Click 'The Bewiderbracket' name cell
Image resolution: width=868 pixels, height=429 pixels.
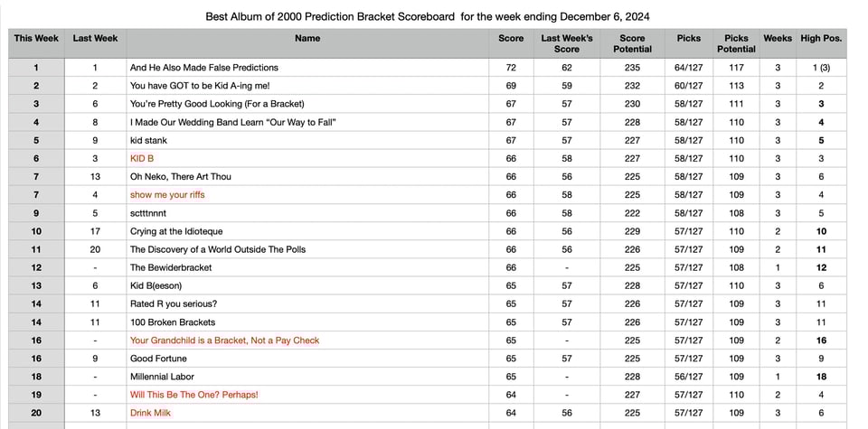pos(169,267)
